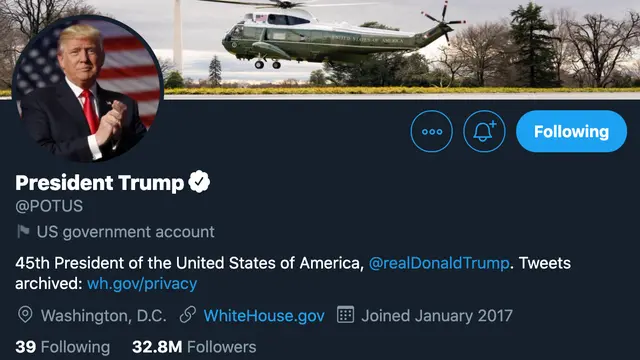
Task: Open the three-dot more options menu
Action: (431, 131)
